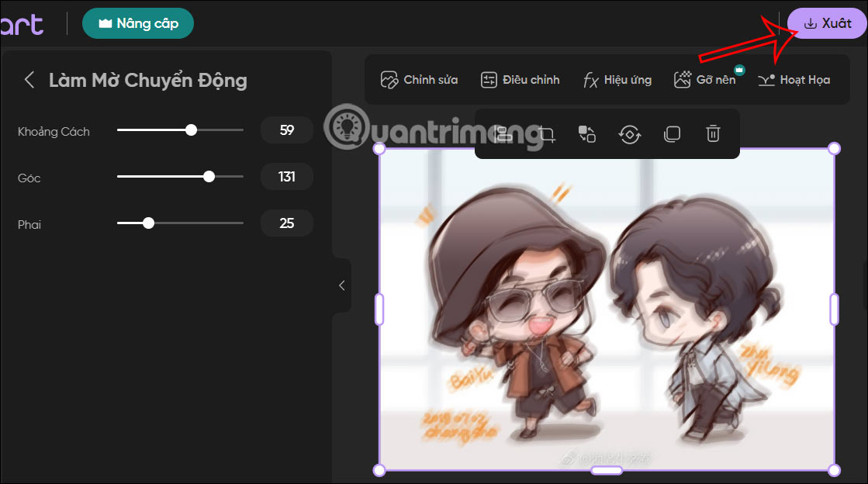This screenshot has height=484, width=868.
Task: Click the green badge on Gỡ nền
Action: click(x=738, y=70)
